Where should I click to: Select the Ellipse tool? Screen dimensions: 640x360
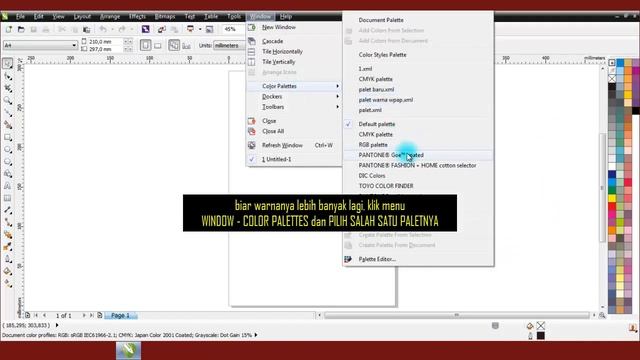click(8, 149)
